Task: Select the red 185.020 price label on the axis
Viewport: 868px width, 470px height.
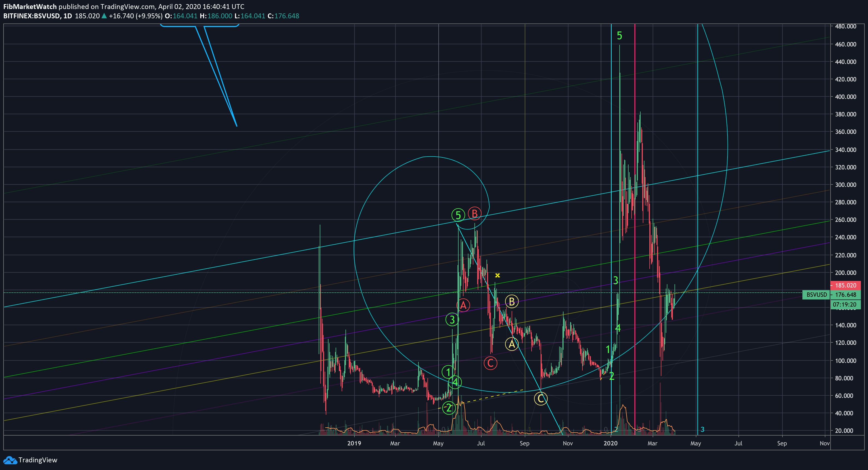Action: 845,285
